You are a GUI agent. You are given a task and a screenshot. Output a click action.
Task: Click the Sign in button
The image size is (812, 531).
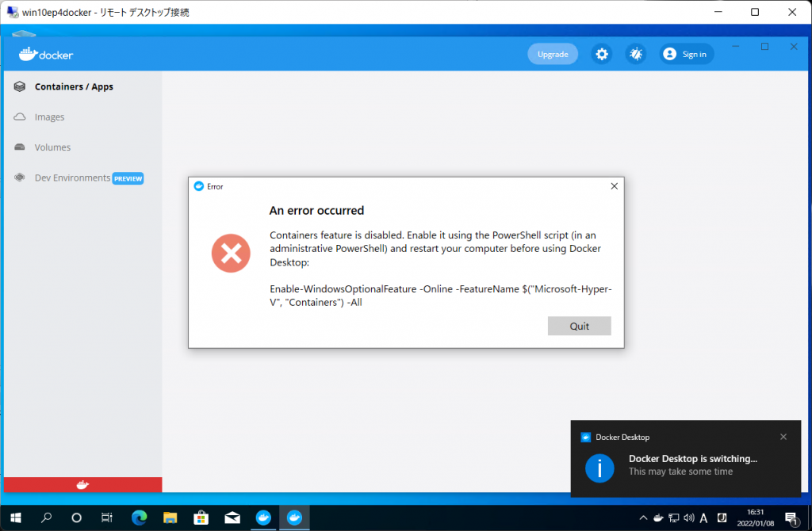686,55
